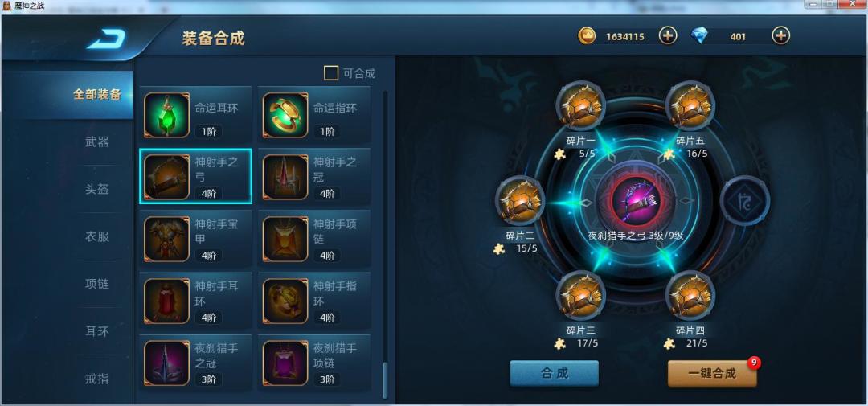This screenshot has width=868, height=406.
Task: Click the 合成 button
Action: (x=554, y=373)
